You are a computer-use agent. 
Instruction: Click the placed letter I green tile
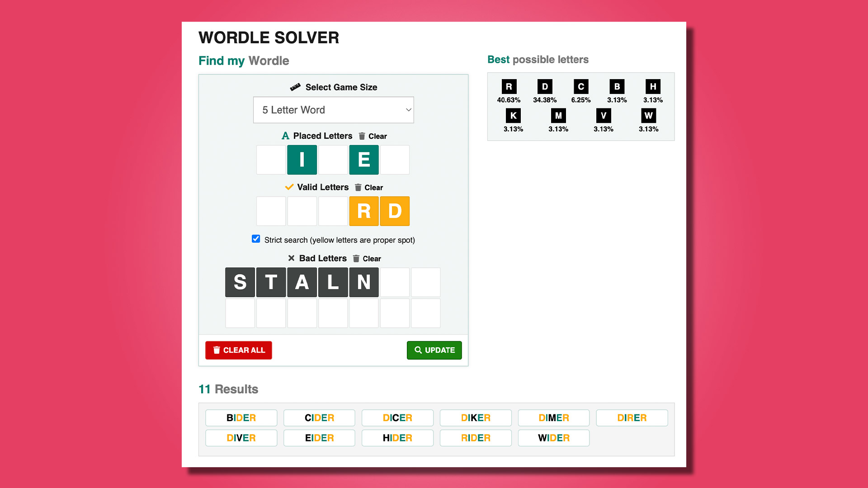302,160
